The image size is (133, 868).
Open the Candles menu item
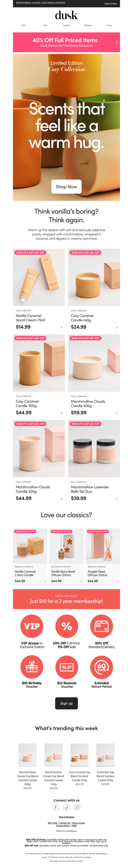click(66, 25)
